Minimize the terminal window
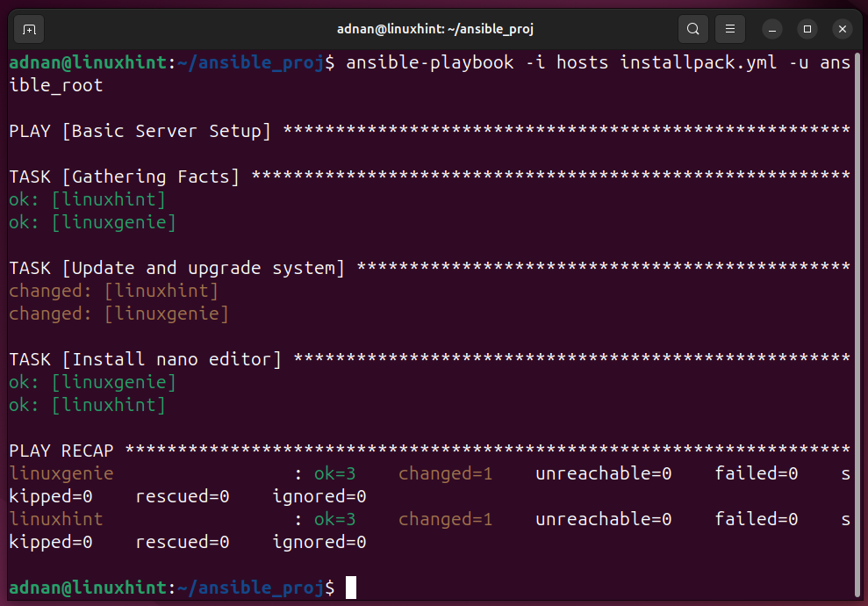Screen dimensions: 868x606 pyautogui.click(x=771, y=29)
